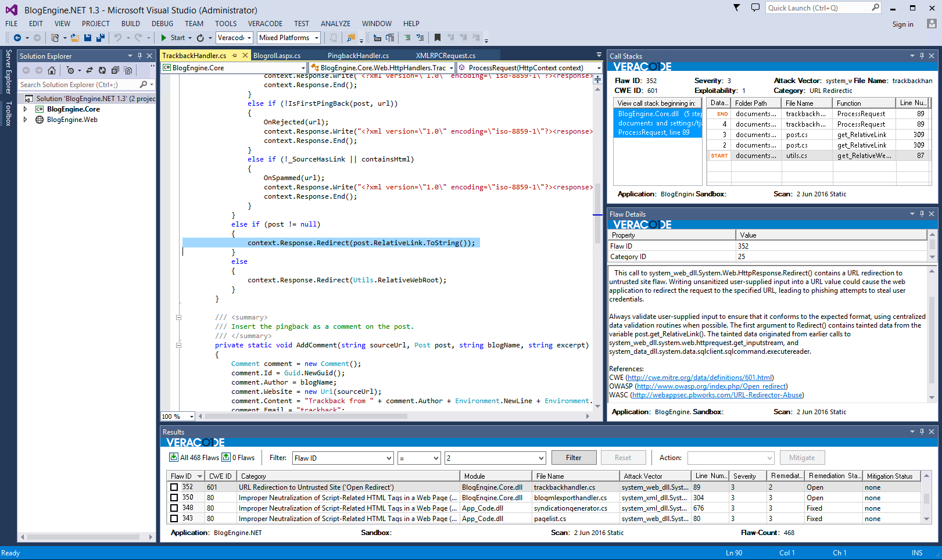Open the CWE mitre.org definitions link

point(700,378)
